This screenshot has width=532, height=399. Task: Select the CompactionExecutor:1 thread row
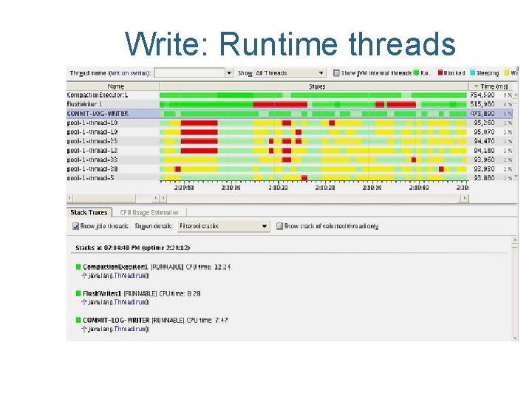(290, 95)
